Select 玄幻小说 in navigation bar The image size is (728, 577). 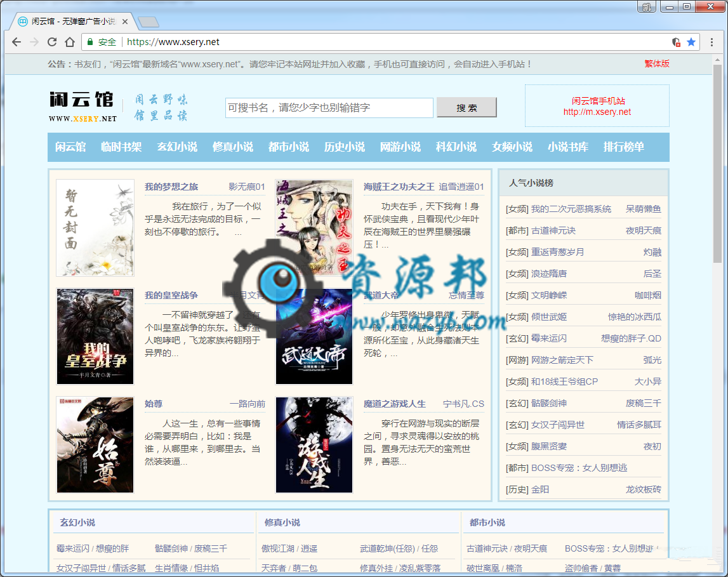[x=177, y=147]
